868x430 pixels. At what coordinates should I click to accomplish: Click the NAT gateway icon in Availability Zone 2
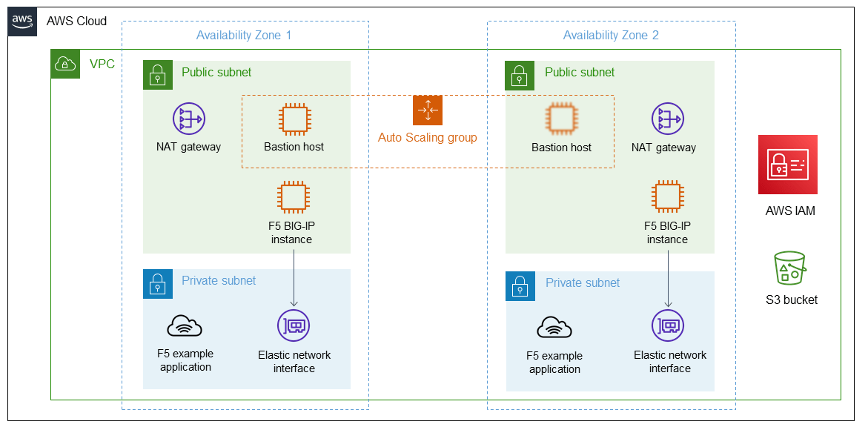[665, 119]
